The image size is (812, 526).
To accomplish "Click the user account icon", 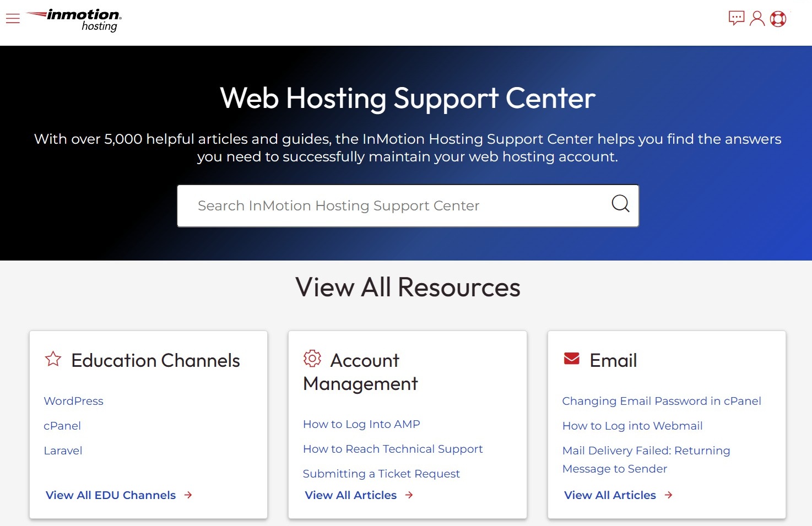I will point(757,18).
